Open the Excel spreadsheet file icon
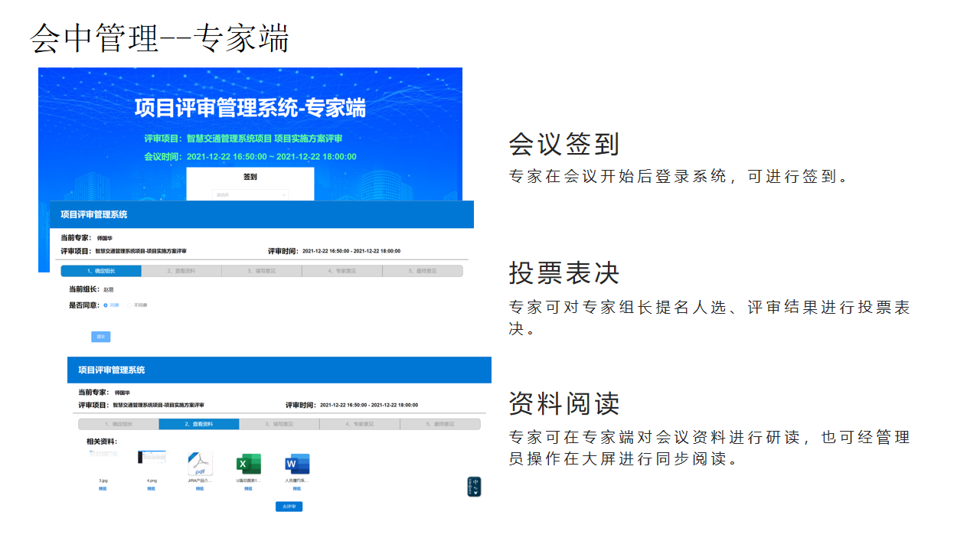This screenshot has height=551, width=980. tap(248, 464)
